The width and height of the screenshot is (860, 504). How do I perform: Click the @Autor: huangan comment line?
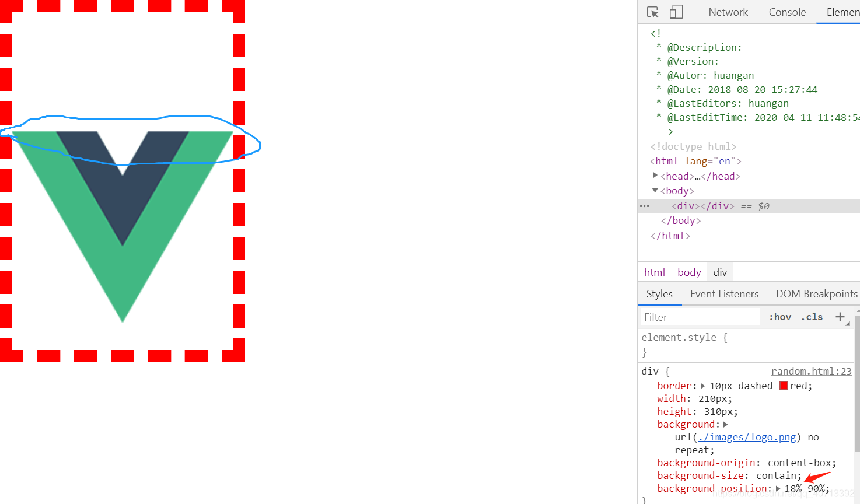point(705,75)
